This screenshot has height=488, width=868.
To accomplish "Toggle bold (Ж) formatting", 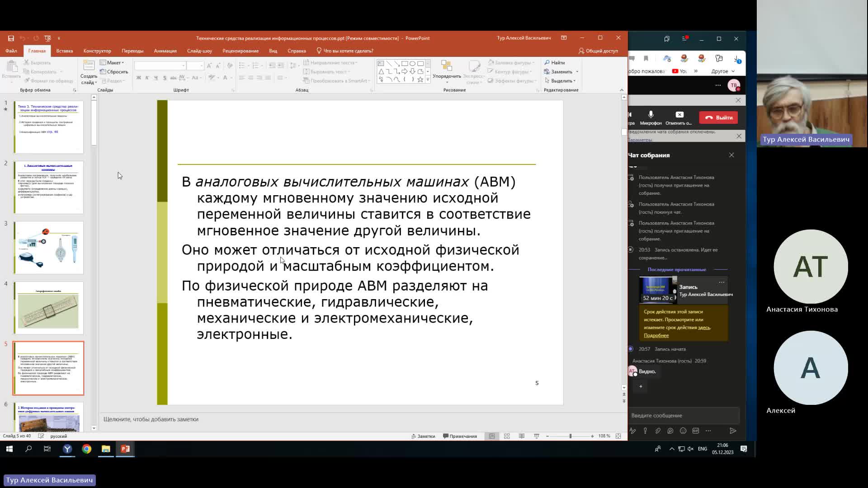I will click(138, 78).
